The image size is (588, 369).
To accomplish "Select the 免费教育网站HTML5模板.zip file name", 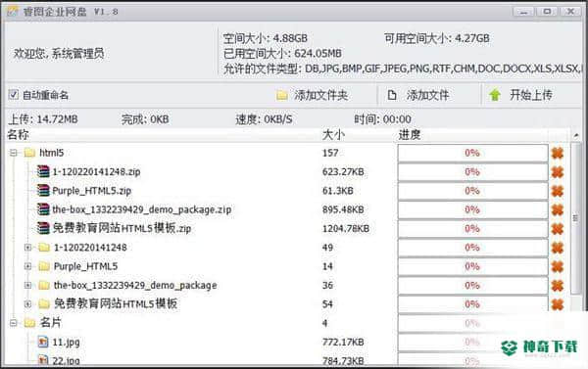I will 122,228.
